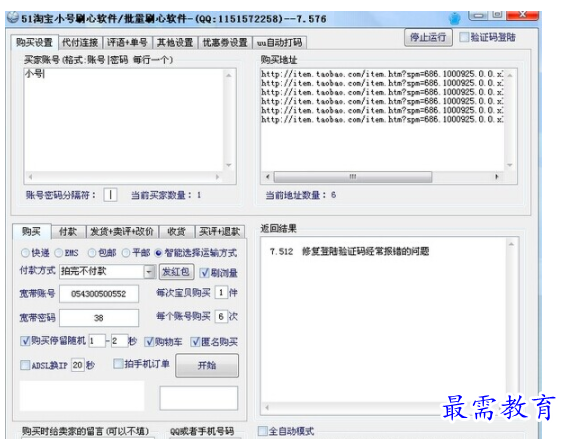Toggle the 匿名购买 checkbox

coord(195,342)
